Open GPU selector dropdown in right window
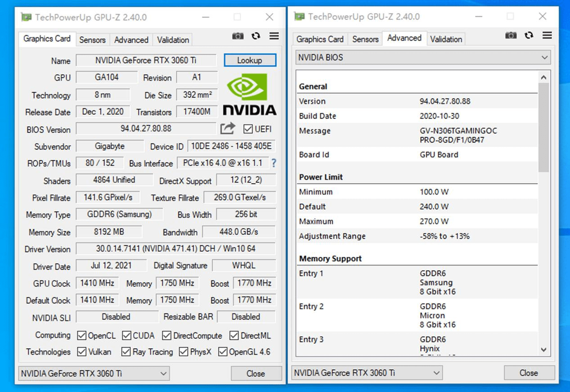 coord(367,373)
